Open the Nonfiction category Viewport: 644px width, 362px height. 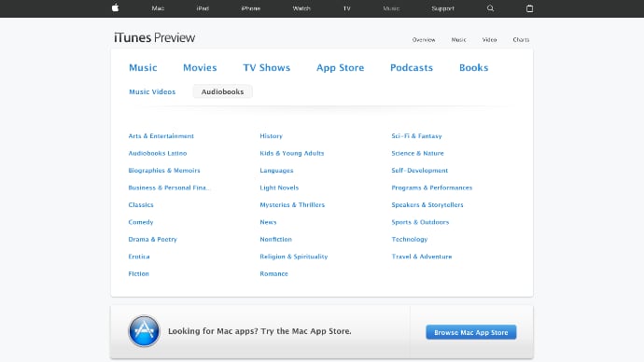click(x=275, y=239)
